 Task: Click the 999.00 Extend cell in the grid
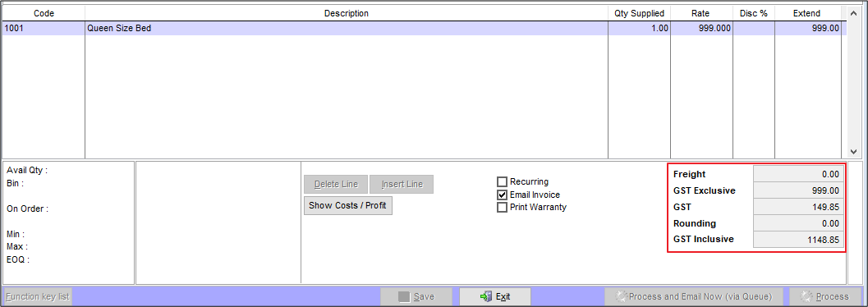[x=807, y=28]
